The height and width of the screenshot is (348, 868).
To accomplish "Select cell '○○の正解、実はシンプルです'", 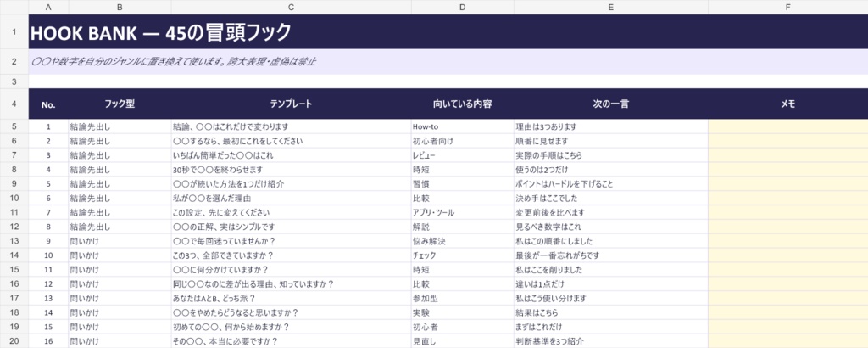I will click(x=292, y=227).
